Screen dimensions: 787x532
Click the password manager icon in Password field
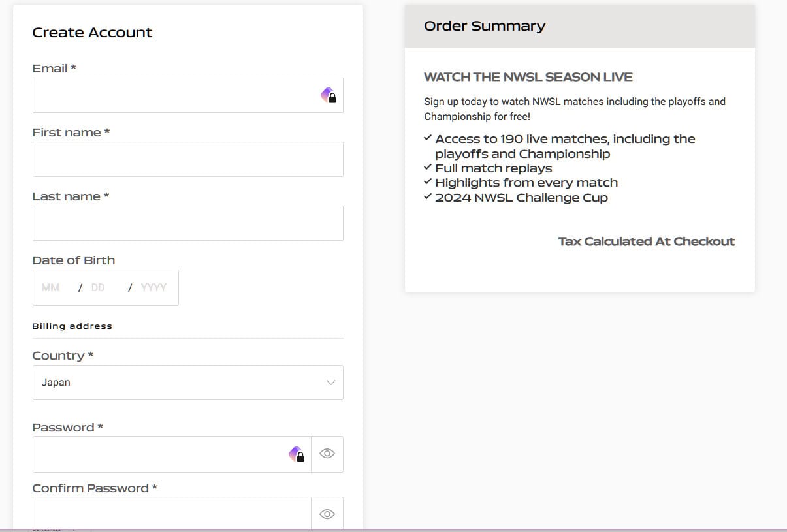pyautogui.click(x=297, y=454)
